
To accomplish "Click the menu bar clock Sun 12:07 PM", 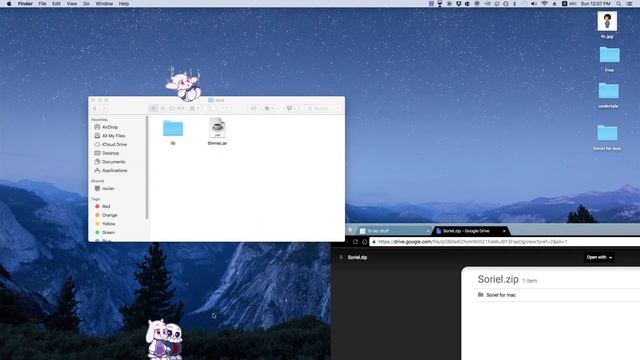I will click(x=596, y=4).
